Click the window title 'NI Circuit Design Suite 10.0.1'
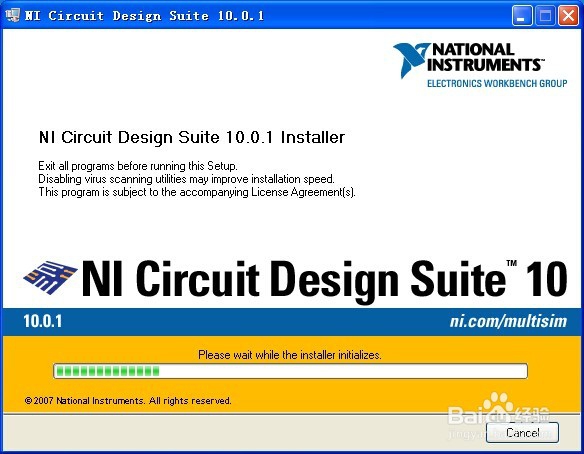Screen dimensions: 584x454 [x=144, y=16]
